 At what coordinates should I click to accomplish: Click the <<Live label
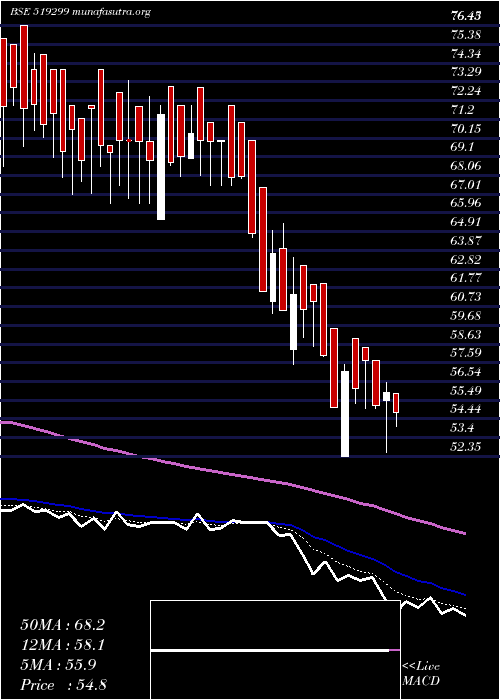(x=421, y=667)
